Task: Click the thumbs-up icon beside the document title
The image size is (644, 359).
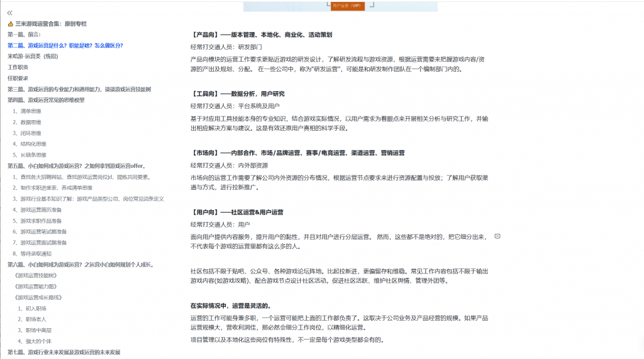Action: [x=11, y=23]
